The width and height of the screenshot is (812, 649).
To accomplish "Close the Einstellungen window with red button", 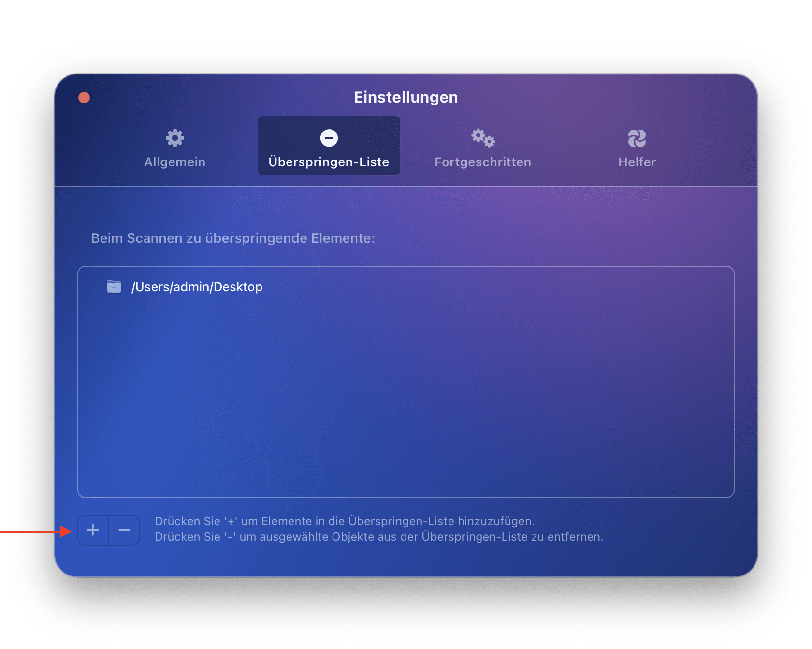I will pos(84,98).
